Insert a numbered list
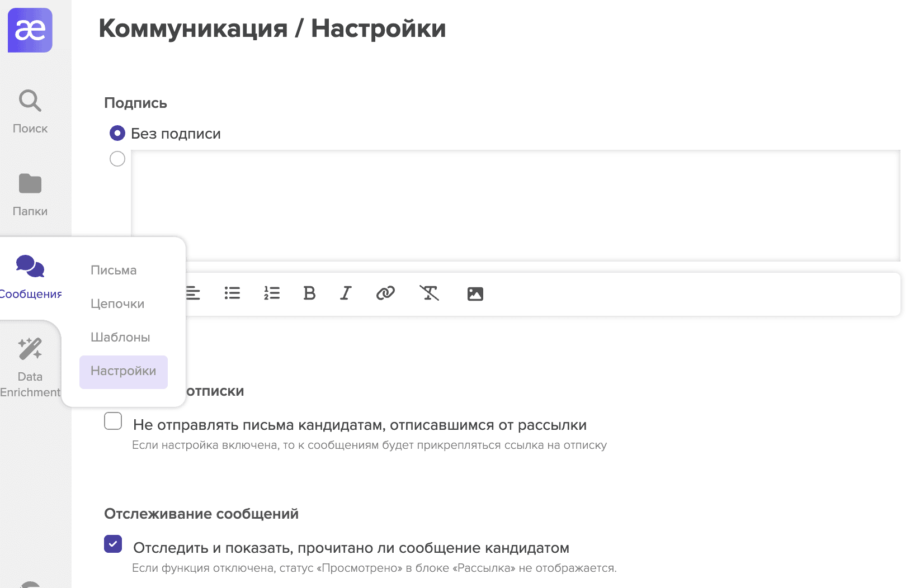 coord(272,293)
